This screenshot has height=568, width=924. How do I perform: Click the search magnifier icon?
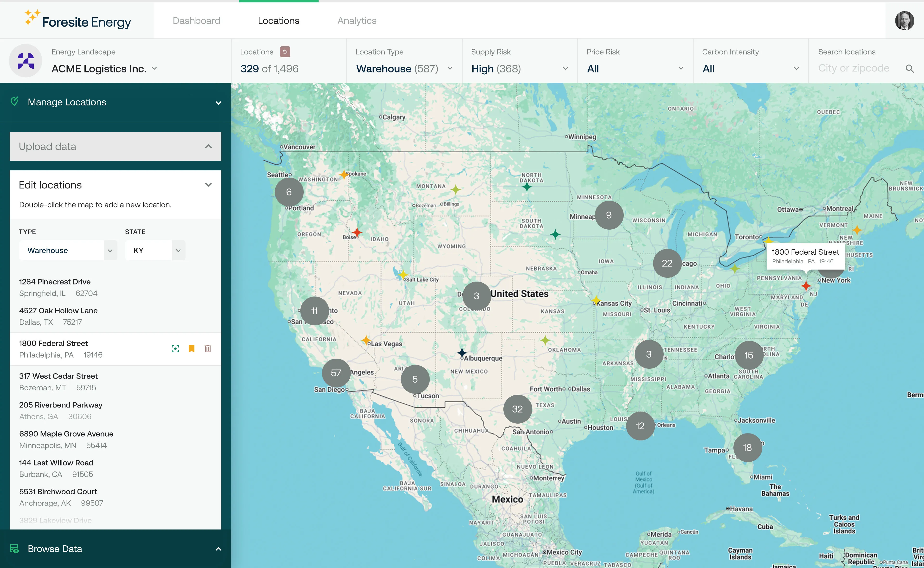click(x=909, y=69)
